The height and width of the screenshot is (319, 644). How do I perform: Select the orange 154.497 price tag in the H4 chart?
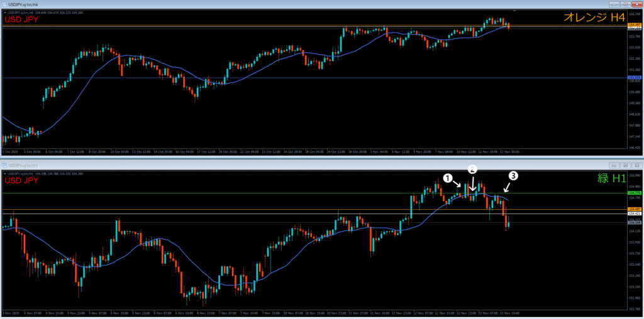coord(635,25)
